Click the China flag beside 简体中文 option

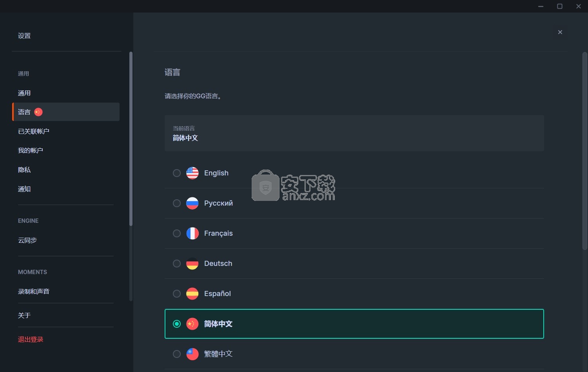[192, 324]
